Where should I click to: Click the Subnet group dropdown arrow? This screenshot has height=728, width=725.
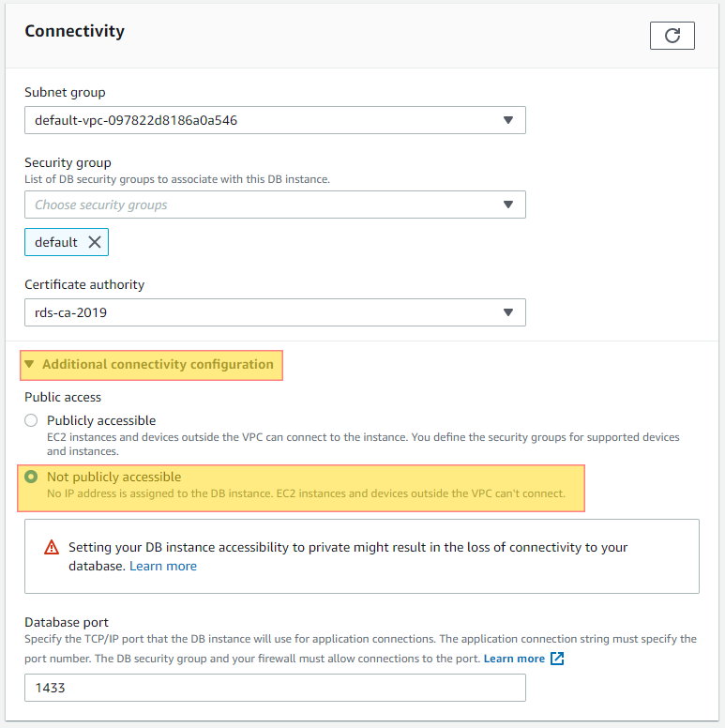click(x=508, y=120)
